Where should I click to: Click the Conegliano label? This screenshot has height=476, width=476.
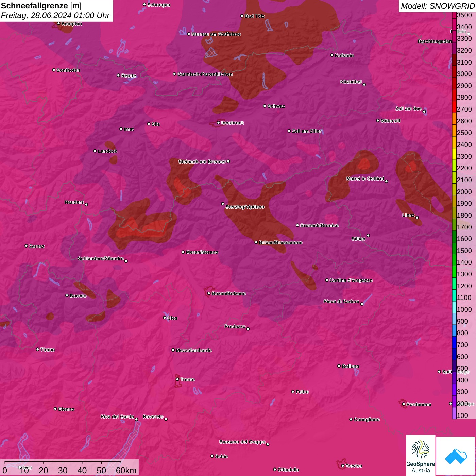coord(367,419)
